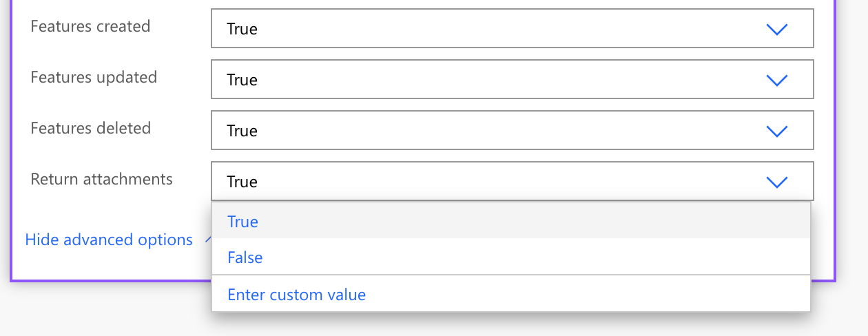This screenshot has height=336, width=868.
Task: Click the chevron arrow in Features created
Action: pos(776,29)
